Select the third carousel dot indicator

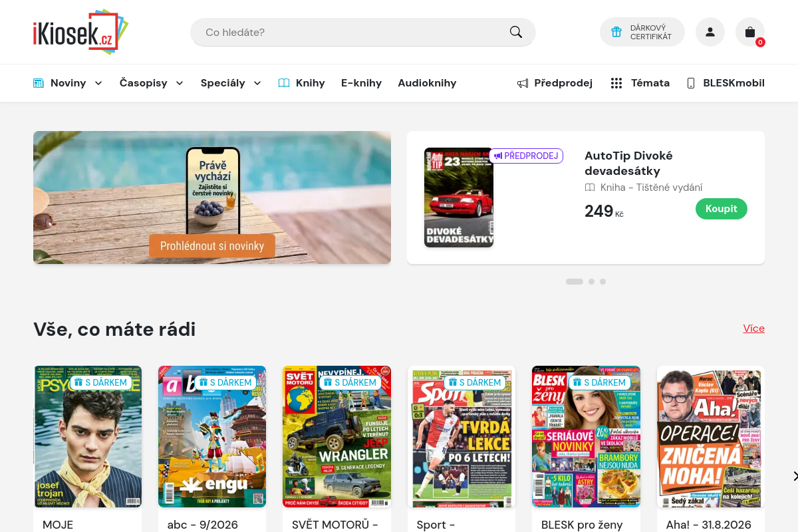pyautogui.click(x=602, y=281)
